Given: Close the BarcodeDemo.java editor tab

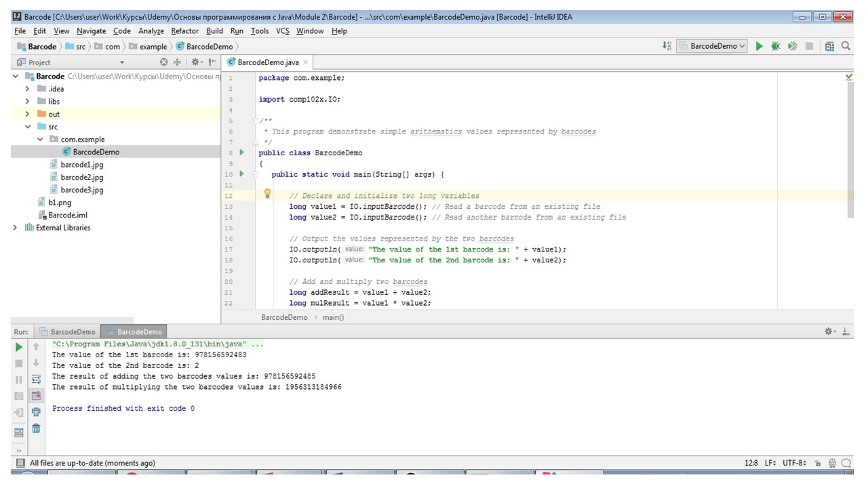Looking at the screenshot, I should point(306,62).
